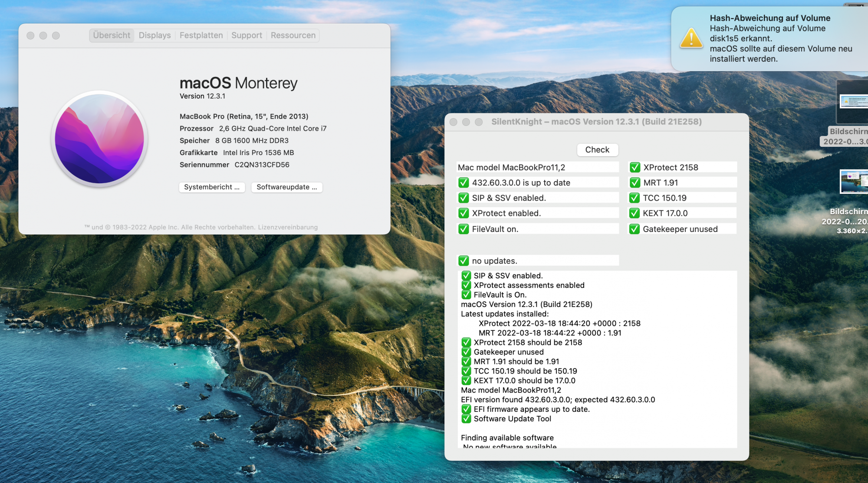Click the Softwareupdate button
Screen dimensions: 868x483
pos(286,187)
